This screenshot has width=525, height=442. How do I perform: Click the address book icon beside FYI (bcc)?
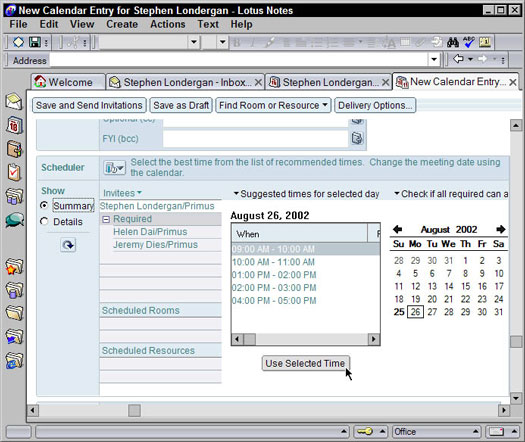point(357,138)
